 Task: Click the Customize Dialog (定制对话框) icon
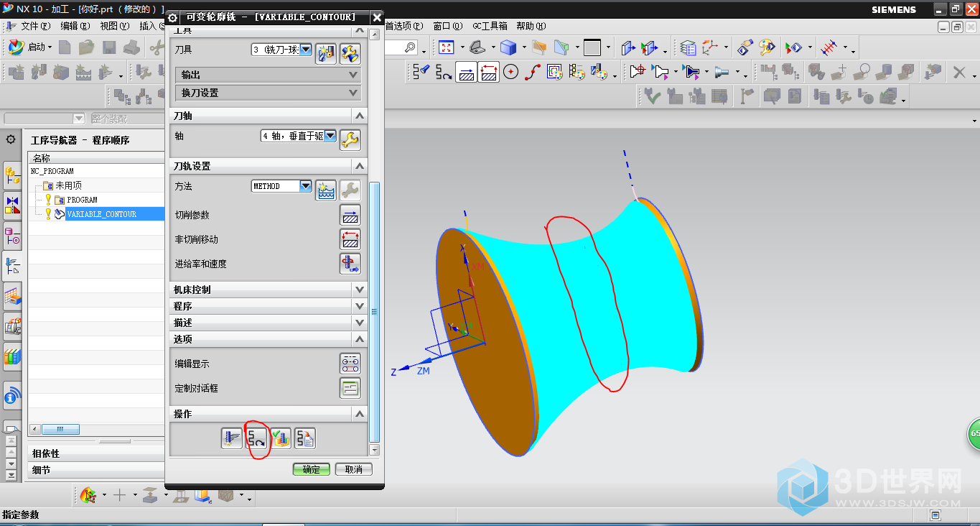(x=350, y=388)
